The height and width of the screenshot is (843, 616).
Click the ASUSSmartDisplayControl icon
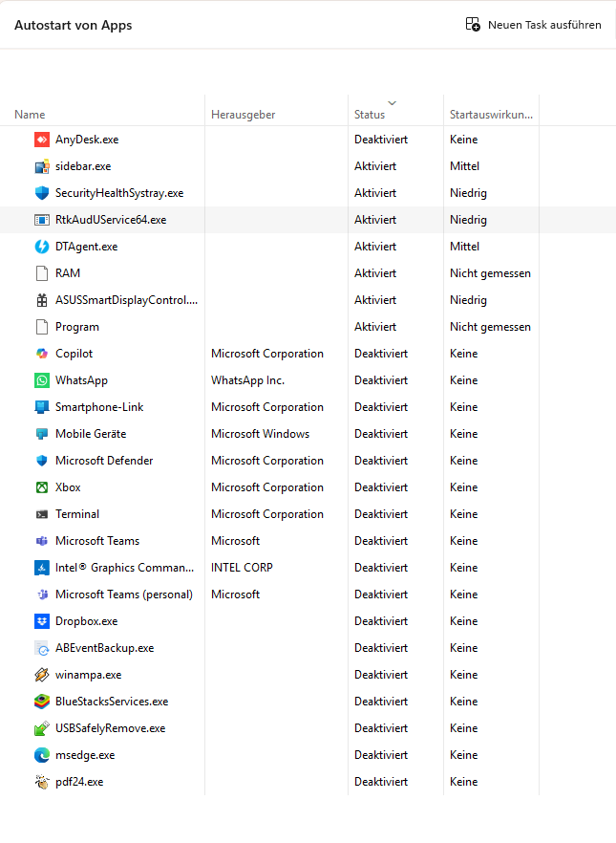tap(42, 300)
